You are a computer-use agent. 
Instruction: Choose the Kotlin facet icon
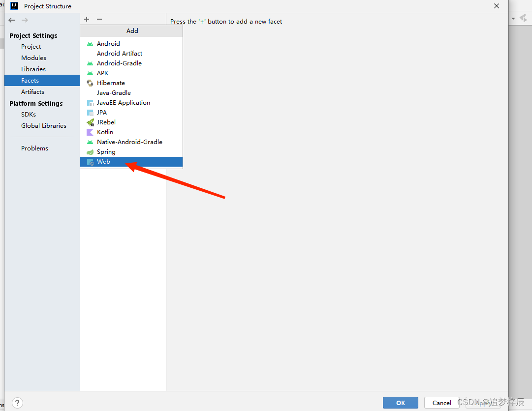(90, 132)
